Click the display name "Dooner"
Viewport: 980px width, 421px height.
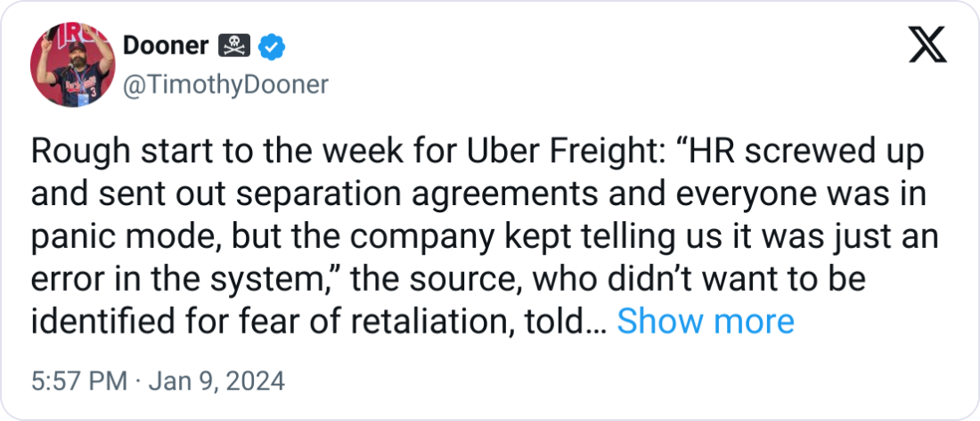164,45
